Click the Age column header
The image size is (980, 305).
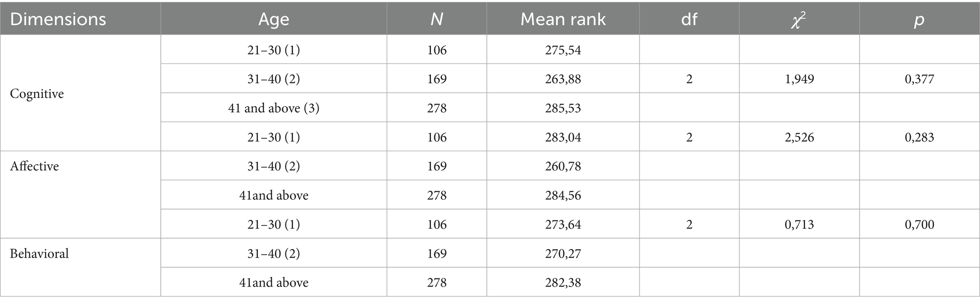pos(274,19)
